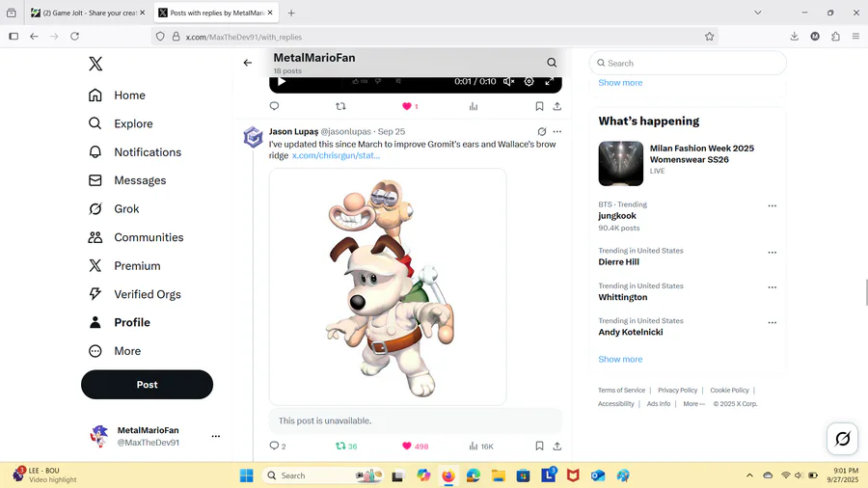Open Gromit and Wallace image
Image resolution: width=868 pixels, height=488 pixels.
(388, 286)
